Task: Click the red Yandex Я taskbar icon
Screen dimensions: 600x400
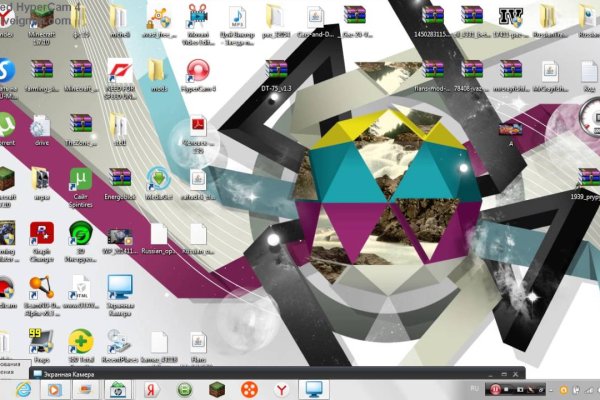Action: 150,388
